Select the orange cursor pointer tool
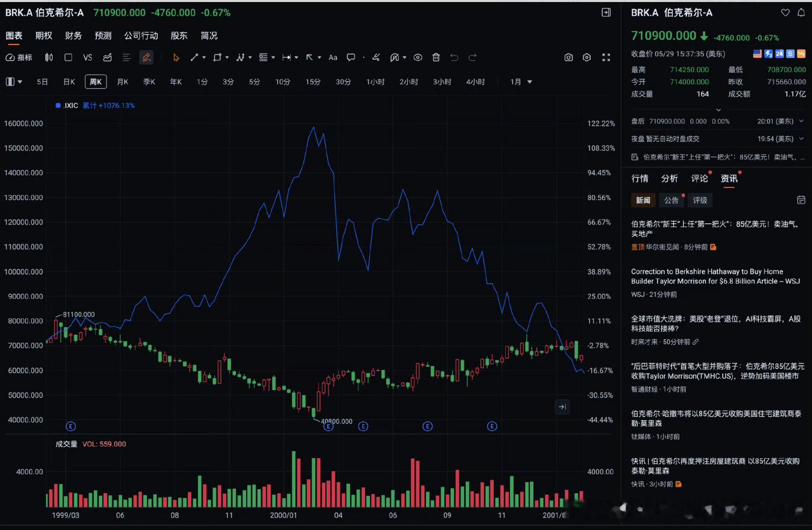 point(176,57)
